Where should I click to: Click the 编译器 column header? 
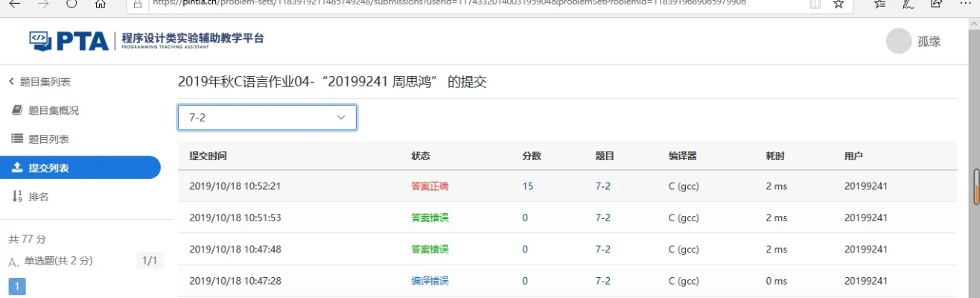[x=683, y=156]
